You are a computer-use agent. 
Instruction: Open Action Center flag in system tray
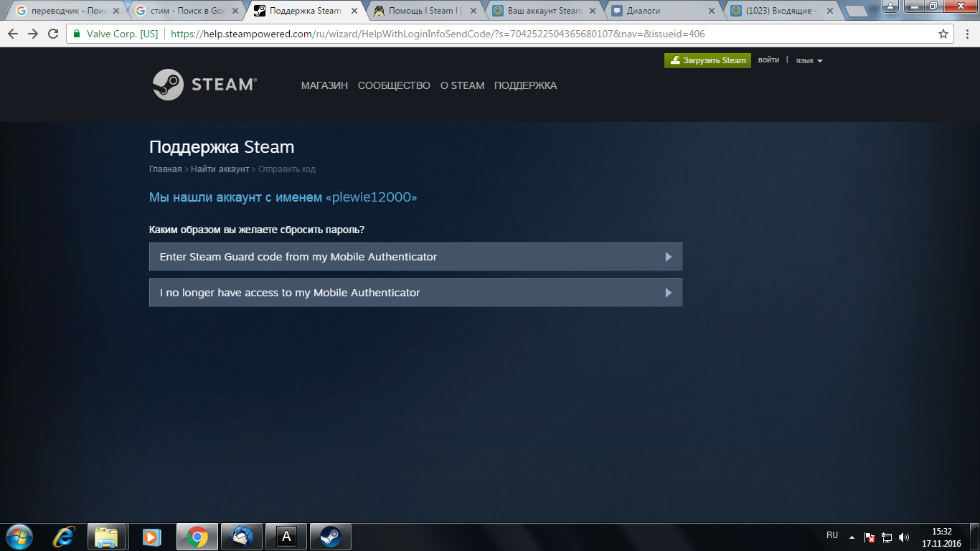[x=869, y=537]
